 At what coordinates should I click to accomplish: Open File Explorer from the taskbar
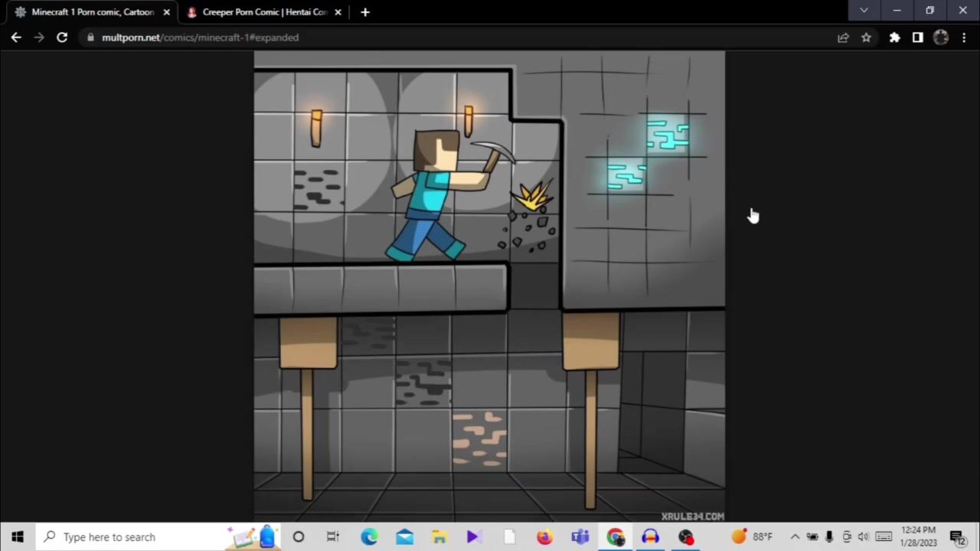click(439, 536)
